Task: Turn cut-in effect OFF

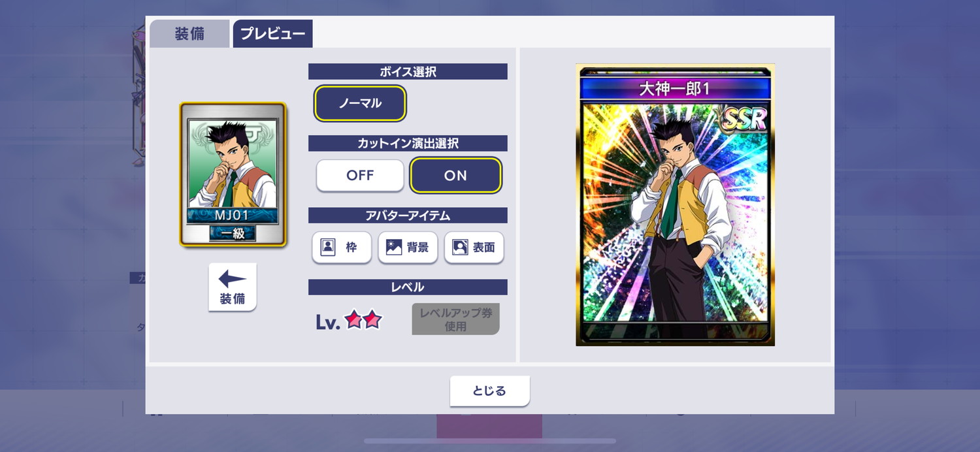Action: (x=360, y=176)
